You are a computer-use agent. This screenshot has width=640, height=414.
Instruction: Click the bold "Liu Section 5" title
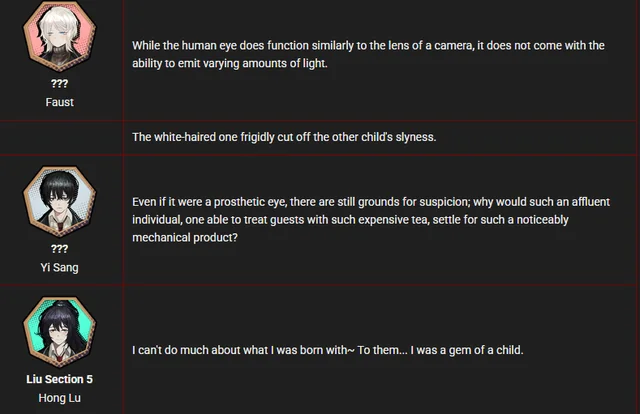[59, 379]
